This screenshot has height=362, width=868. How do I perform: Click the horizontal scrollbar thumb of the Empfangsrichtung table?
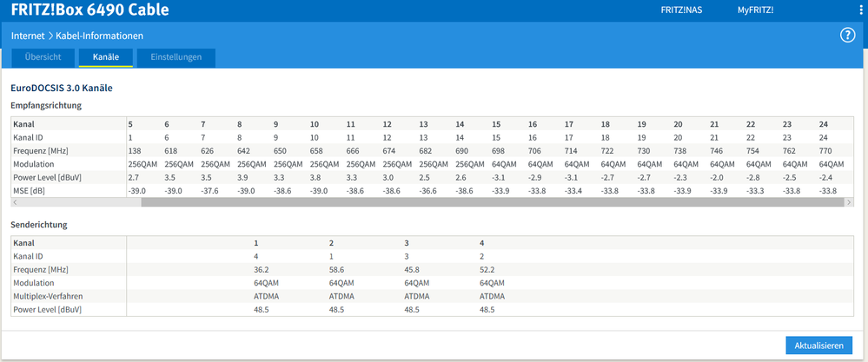pos(493,202)
